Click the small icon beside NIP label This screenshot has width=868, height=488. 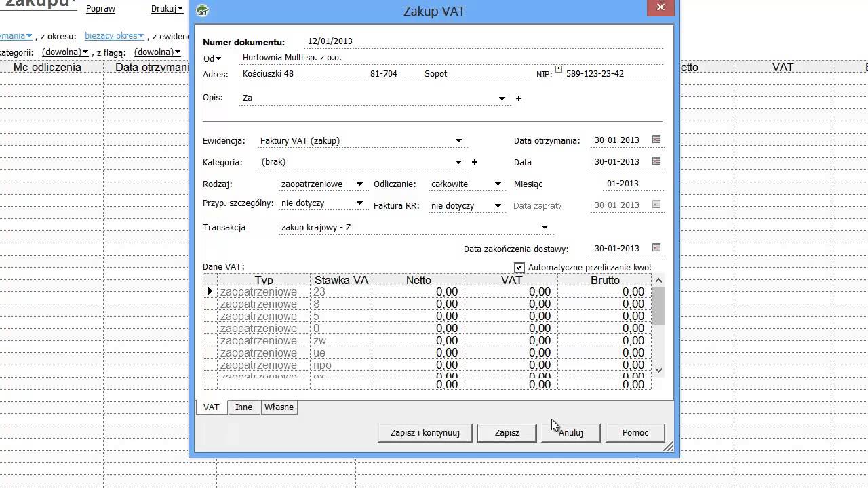(559, 69)
